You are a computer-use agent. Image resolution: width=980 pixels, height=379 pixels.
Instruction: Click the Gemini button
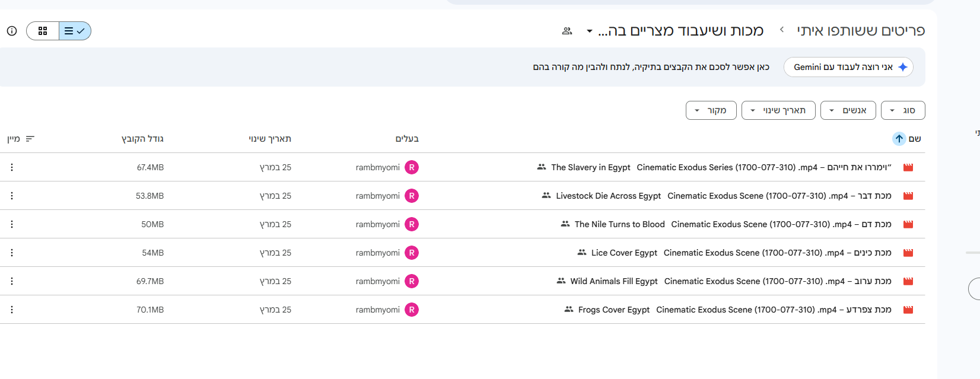(x=848, y=67)
